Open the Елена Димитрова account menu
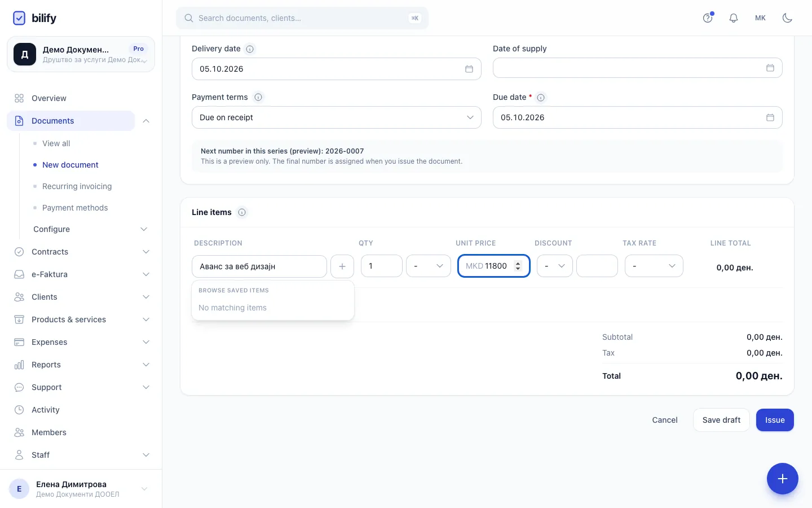Screen dimensions: 812x508 click(81, 489)
